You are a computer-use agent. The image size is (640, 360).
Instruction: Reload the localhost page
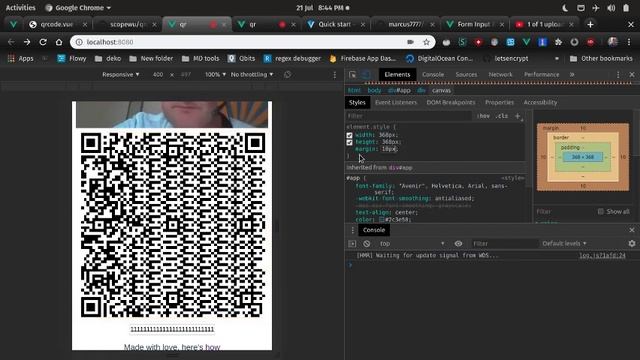43,42
